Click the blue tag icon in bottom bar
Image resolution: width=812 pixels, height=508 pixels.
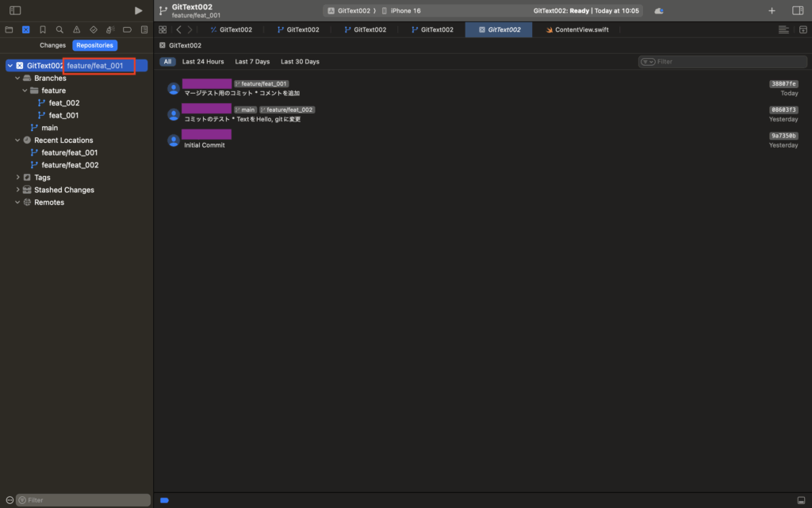(x=165, y=500)
